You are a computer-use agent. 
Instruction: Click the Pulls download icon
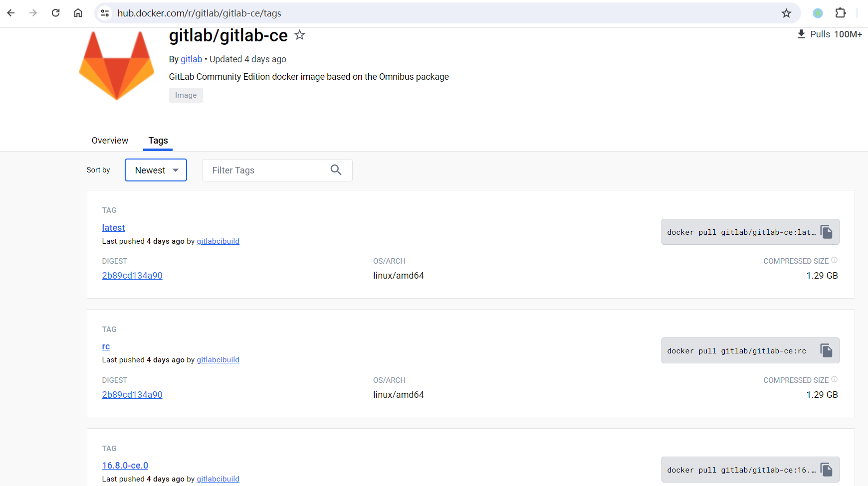coord(801,34)
